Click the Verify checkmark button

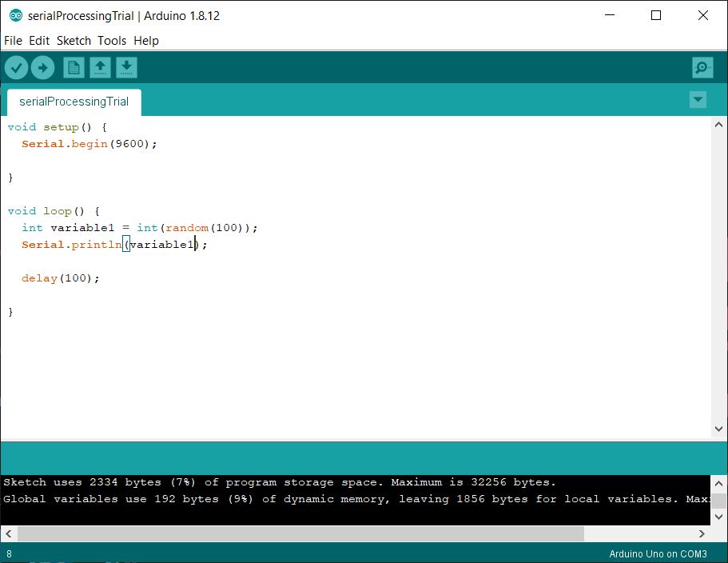point(16,68)
